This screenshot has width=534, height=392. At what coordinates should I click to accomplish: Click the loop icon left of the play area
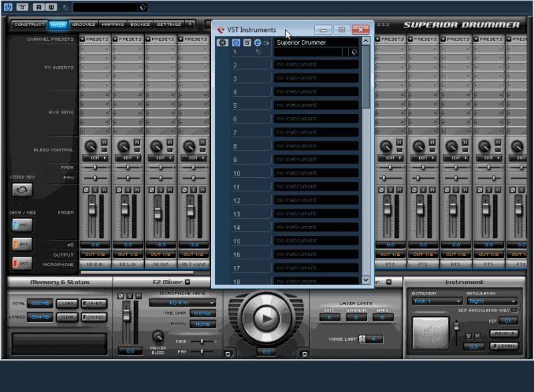click(x=228, y=354)
